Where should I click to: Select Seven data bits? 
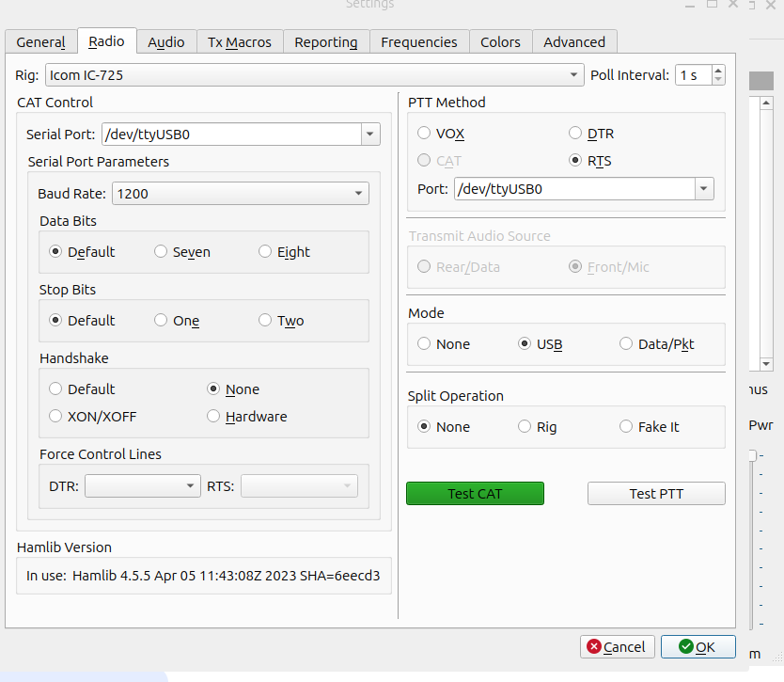162,252
